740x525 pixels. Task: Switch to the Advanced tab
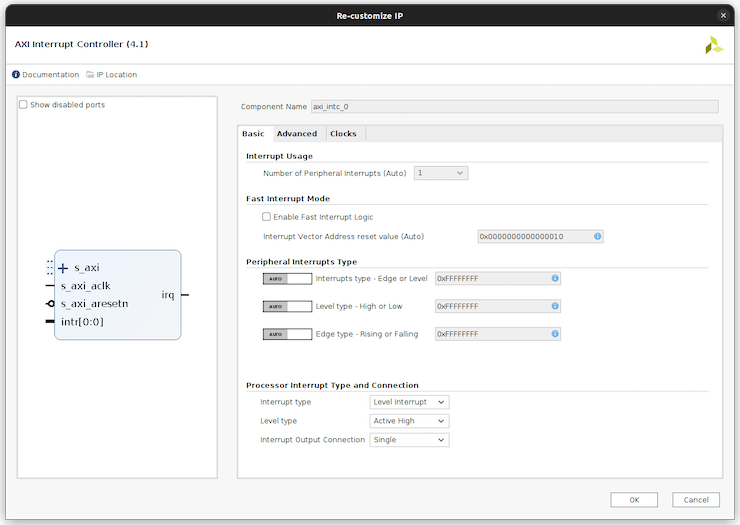click(297, 134)
